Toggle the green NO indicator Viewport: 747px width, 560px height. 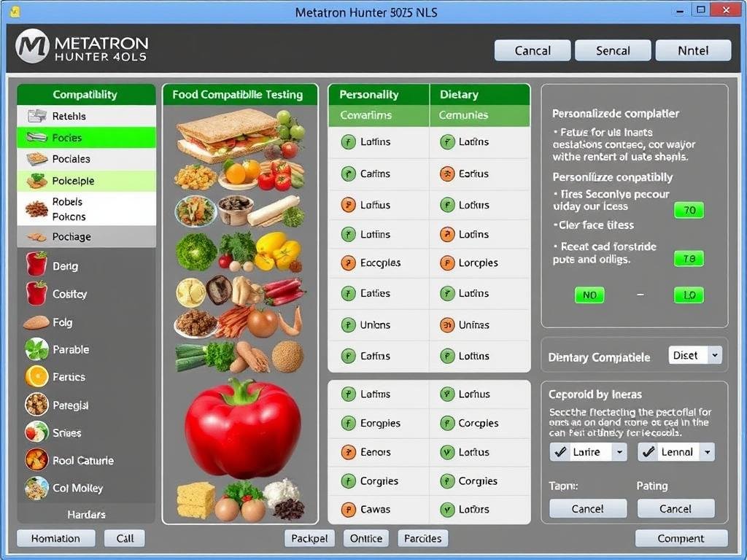(589, 295)
